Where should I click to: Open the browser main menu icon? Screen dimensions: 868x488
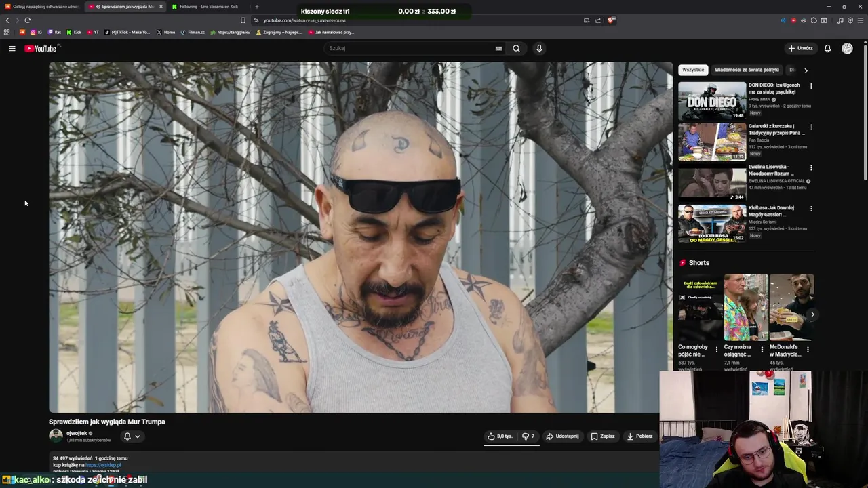pos(861,20)
